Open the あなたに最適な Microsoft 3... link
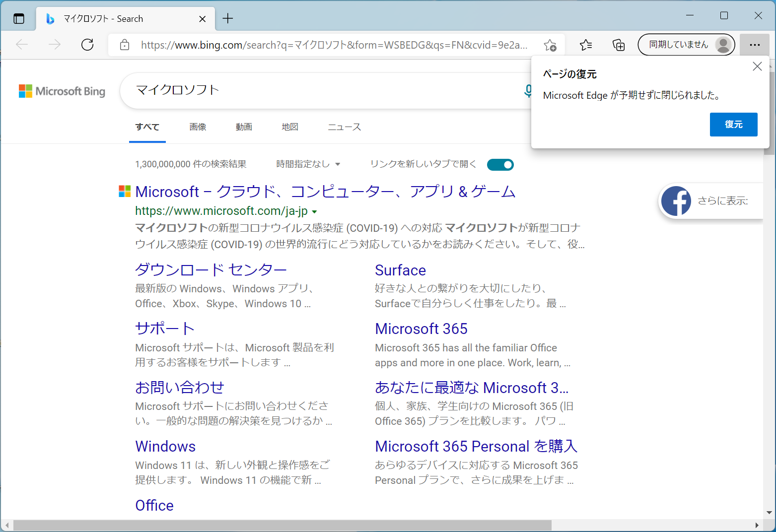The height and width of the screenshot is (532, 776). tap(472, 387)
